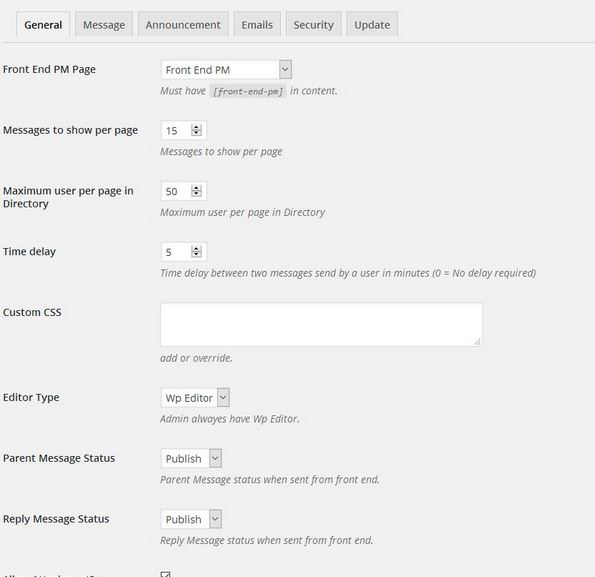Switch to the Message tab
This screenshot has width=595, height=577.
[x=104, y=25]
